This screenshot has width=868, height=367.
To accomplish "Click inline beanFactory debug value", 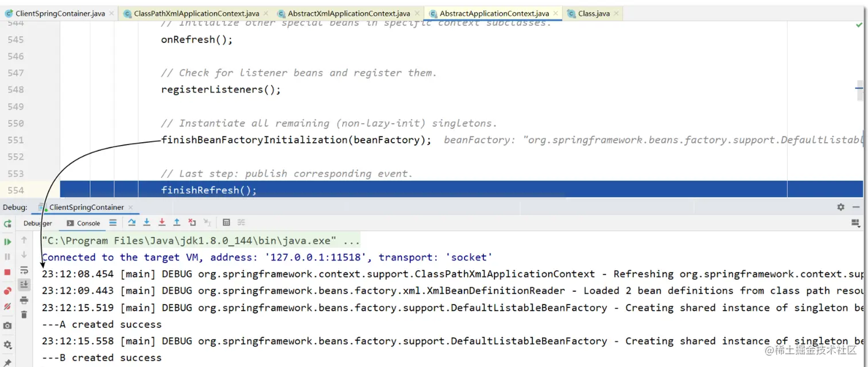I will point(653,140).
